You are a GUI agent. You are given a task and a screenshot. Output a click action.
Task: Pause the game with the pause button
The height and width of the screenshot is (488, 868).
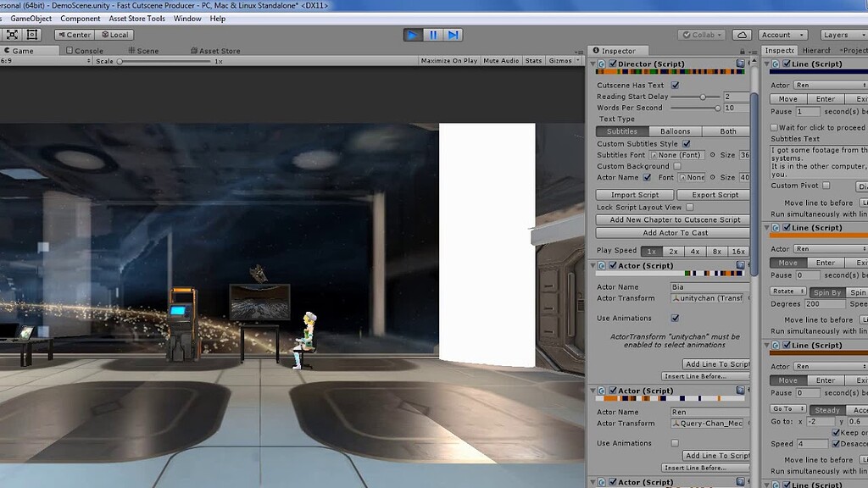pyautogui.click(x=435, y=34)
